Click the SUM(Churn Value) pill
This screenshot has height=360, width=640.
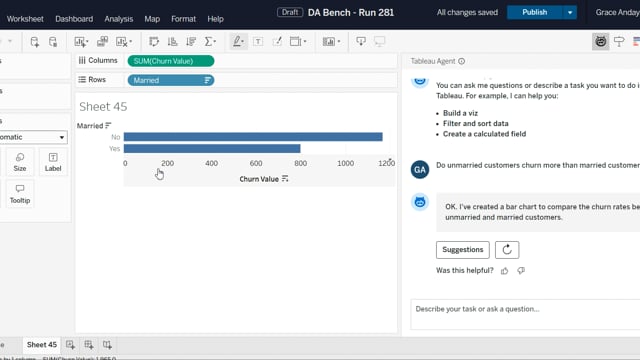pos(171,61)
